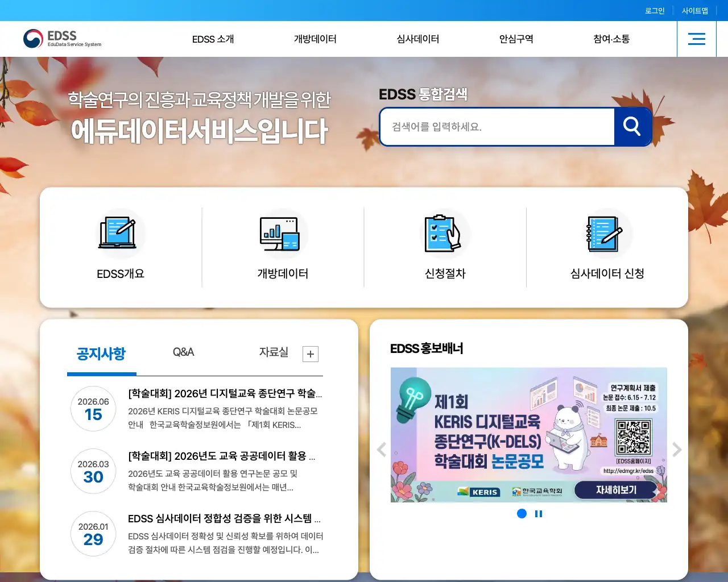
Task: Click the 신청절차 label text
Action: [x=445, y=274]
